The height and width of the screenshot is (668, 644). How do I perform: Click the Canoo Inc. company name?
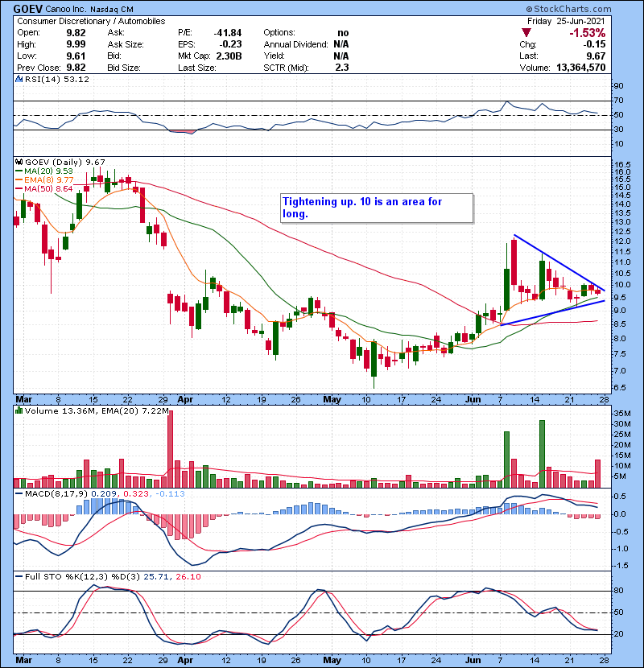[65, 9]
